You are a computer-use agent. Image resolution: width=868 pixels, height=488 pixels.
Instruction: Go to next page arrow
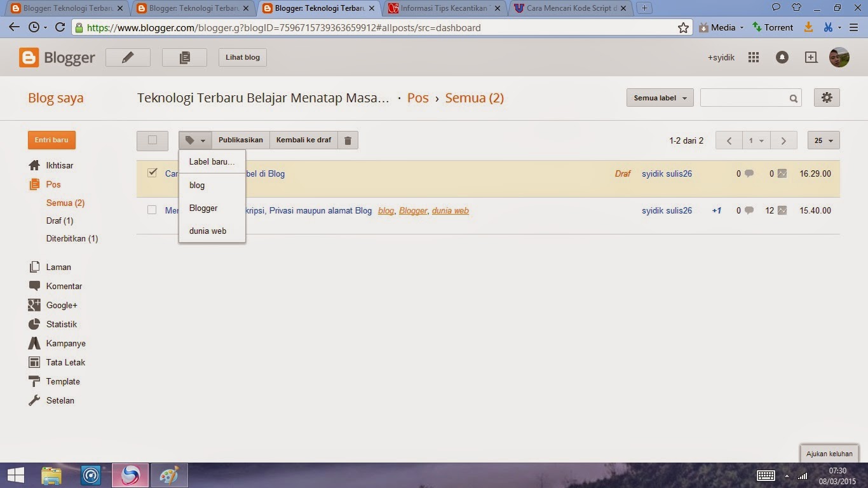tap(783, 140)
